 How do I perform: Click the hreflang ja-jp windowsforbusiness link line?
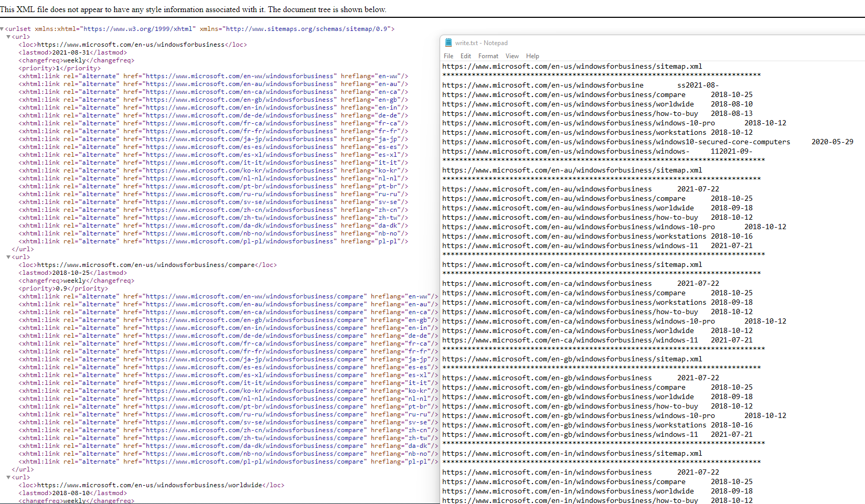tap(213, 139)
